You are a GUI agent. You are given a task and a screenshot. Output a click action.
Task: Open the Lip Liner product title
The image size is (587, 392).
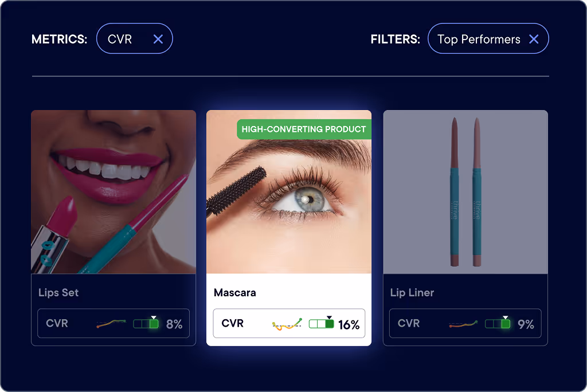point(412,293)
